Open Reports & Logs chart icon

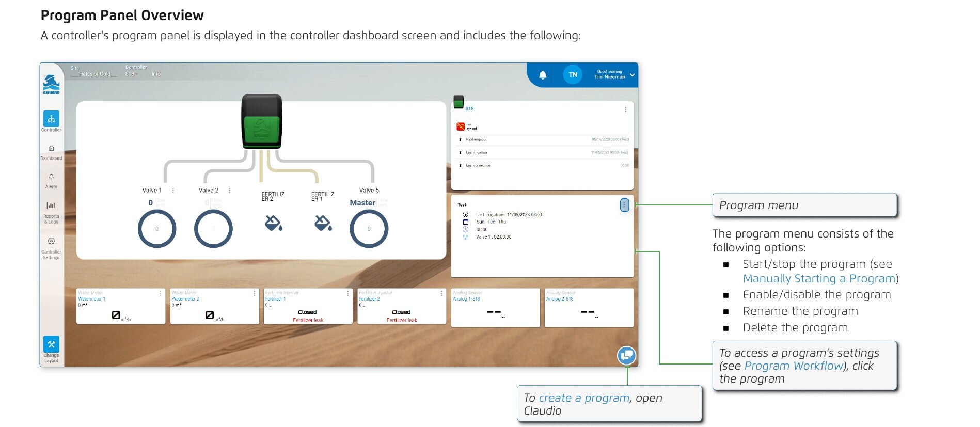pyautogui.click(x=51, y=205)
